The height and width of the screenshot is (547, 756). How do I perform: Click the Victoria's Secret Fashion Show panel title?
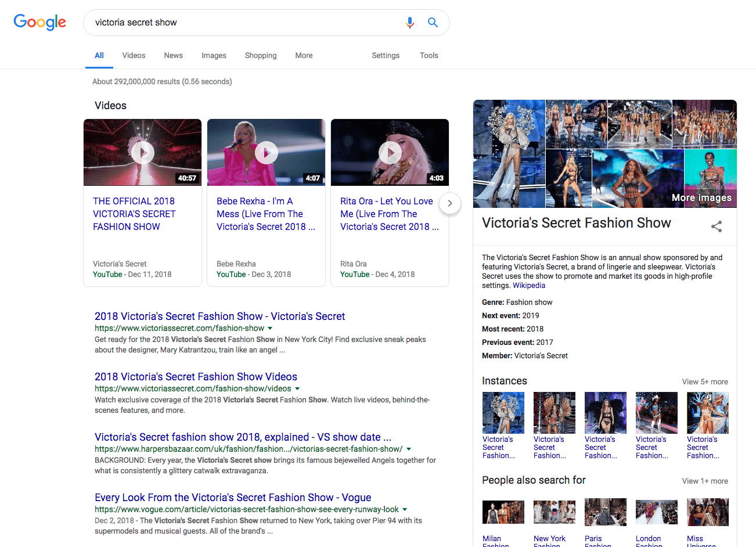[577, 223]
